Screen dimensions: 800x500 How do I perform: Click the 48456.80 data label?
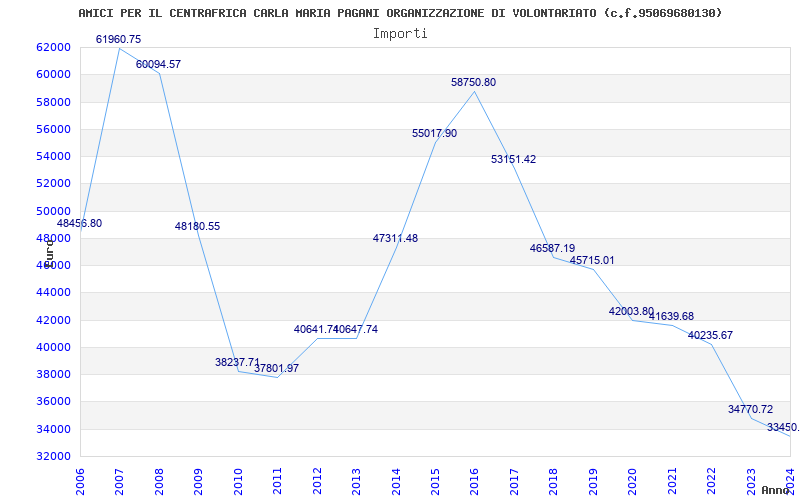coord(79,223)
